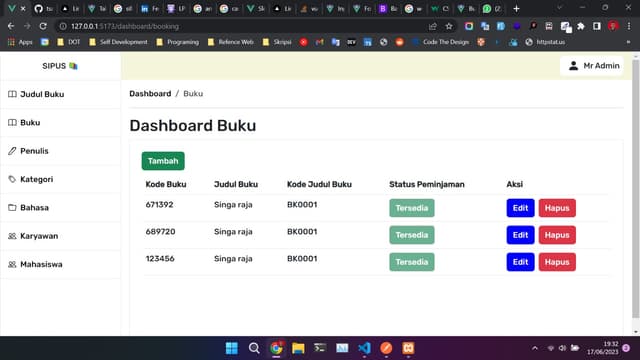Screen dimensions: 640x360
Task: Show more bookmarks with the chevron
Action: pyautogui.click(x=628, y=42)
